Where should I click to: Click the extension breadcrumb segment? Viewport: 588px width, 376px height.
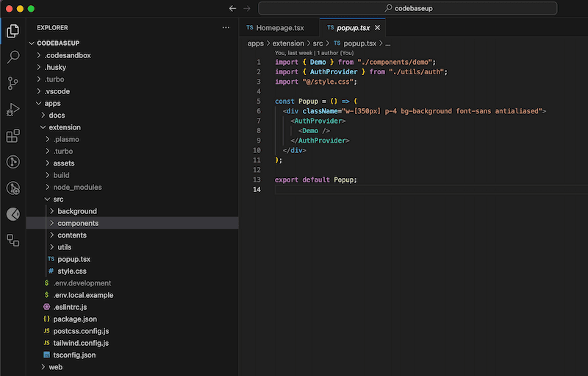[x=288, y=43]
